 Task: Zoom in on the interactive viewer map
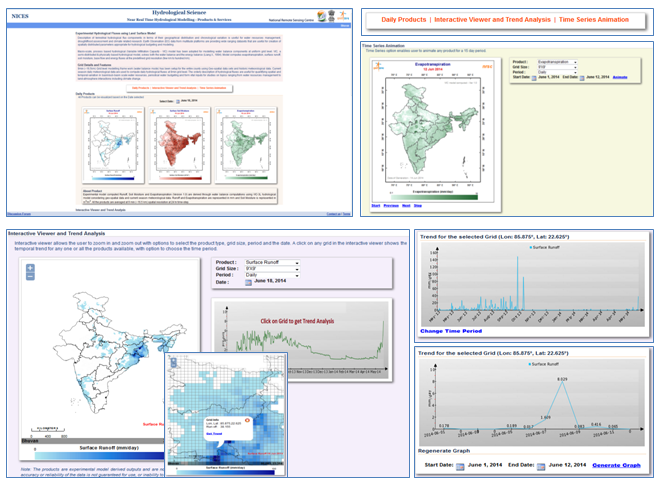30,268
